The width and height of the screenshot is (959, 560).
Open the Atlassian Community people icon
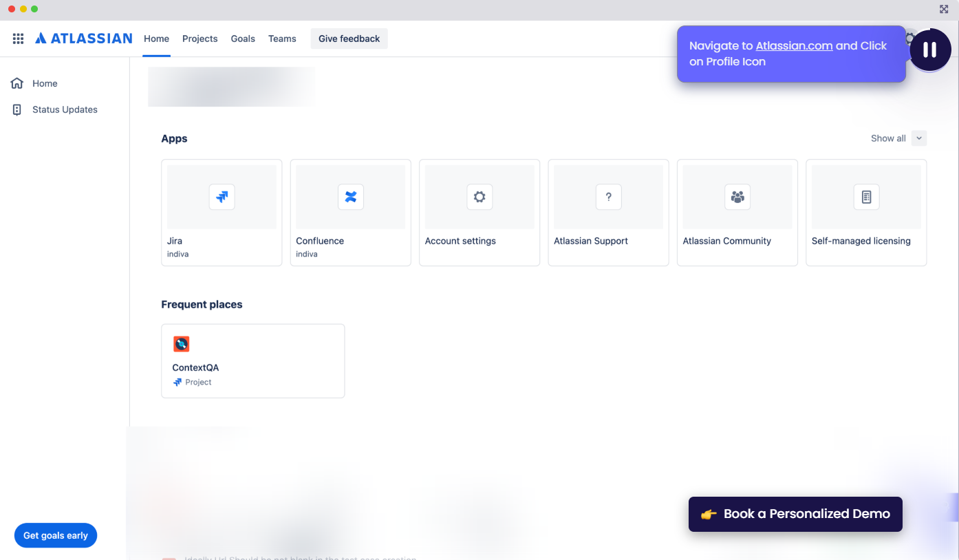[x=737, y=197]
